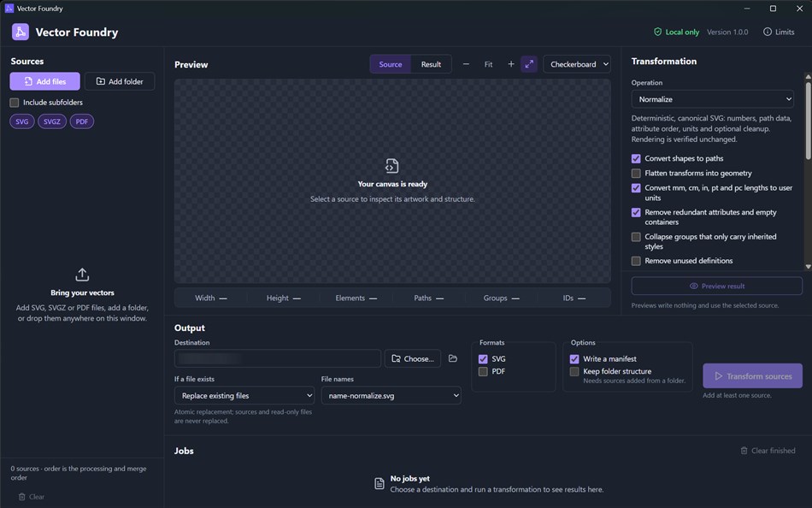This screenshot has width=812, height=508.
Task: Open the Operation Normalize dropdown
Action: point(712,99)
